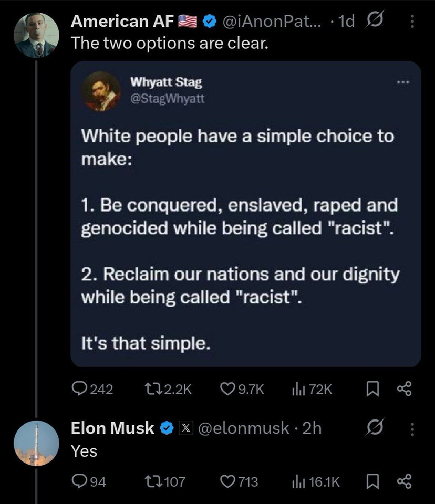Viewport: 435px width, 504px height.
Task: Bookmark Elon Musk's reply
Action: 373,481
